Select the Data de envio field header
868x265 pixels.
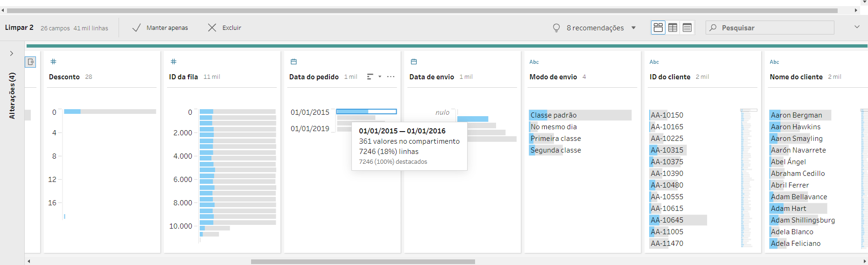[x=432, y=77]
